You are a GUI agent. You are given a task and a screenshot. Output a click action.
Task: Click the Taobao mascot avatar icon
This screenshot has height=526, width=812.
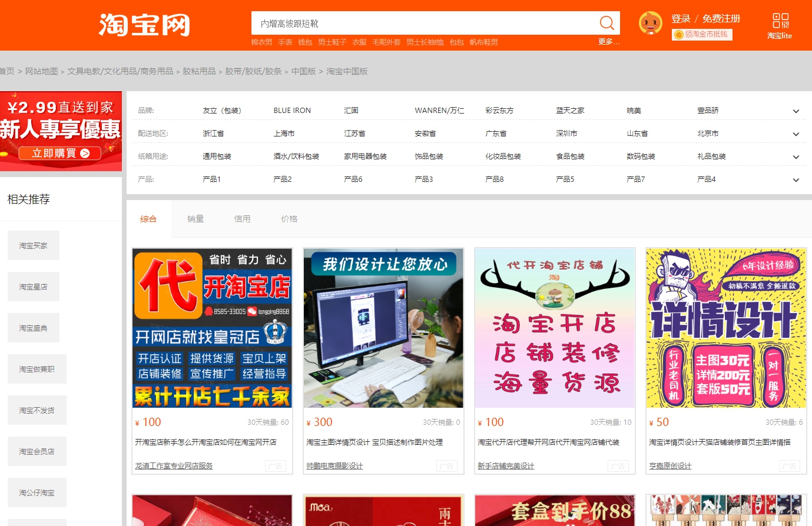point(650,24)
